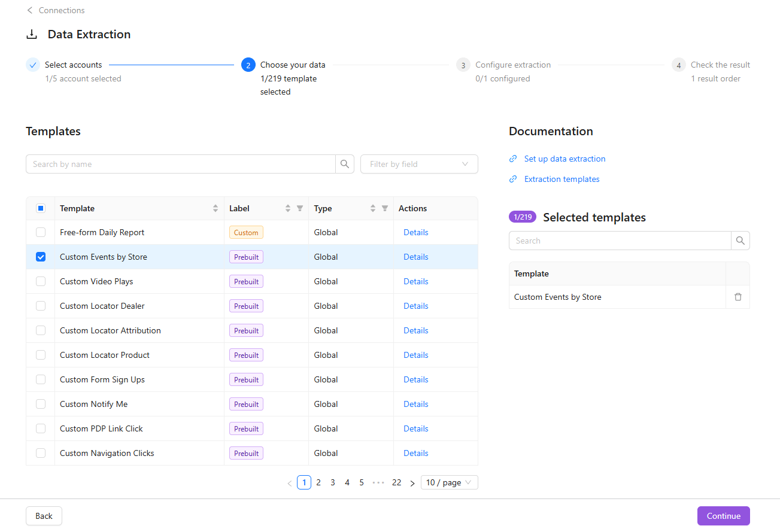Open Details for Custom Video Plays
Viewport: 780px width, 532px height.
point(415,281)
